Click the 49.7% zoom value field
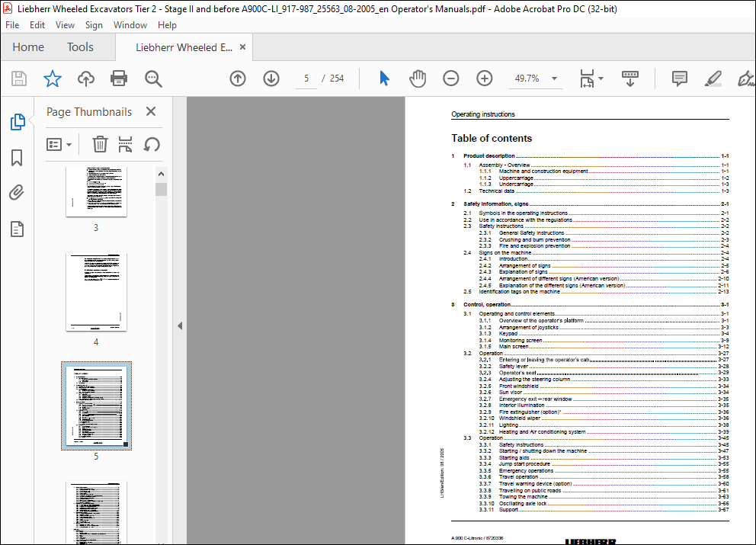The height and width of the screenshot is (545, 756). pos(527,79)
